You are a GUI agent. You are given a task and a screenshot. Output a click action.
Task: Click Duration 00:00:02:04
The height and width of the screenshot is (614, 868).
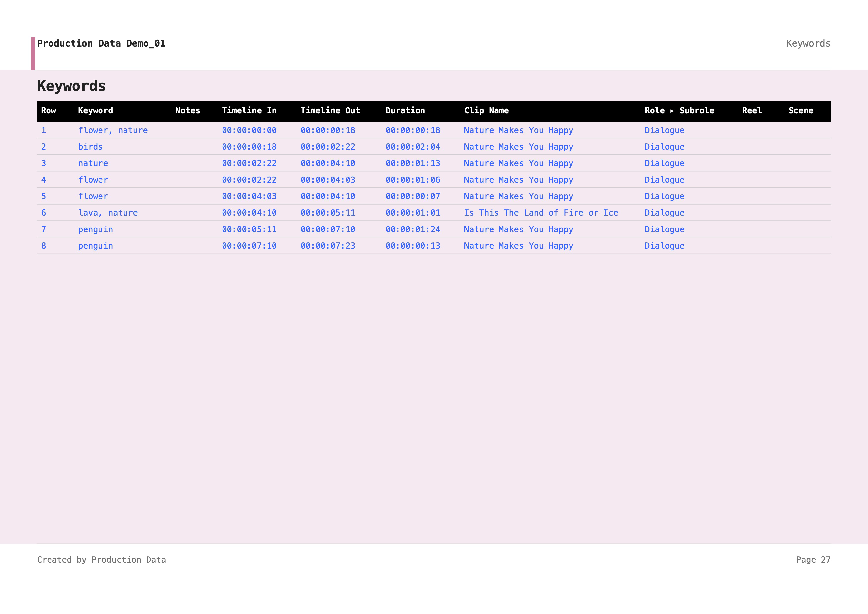[x=413, y=147]
